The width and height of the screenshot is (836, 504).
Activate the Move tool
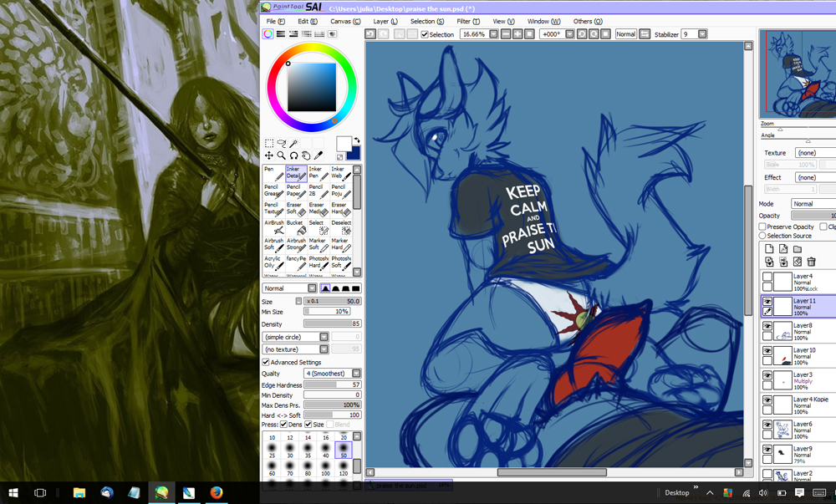click(269, 155)
